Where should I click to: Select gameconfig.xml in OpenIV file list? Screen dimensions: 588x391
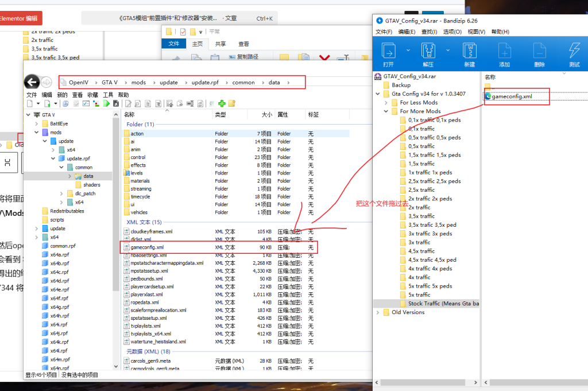[147, 247]
